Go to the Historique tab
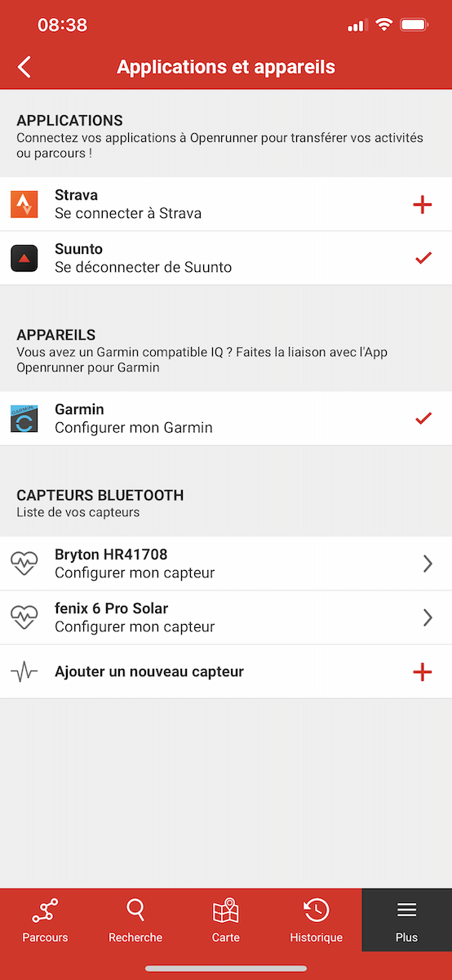The width and height of the screenshot is (452, 980). pos(317,920)
